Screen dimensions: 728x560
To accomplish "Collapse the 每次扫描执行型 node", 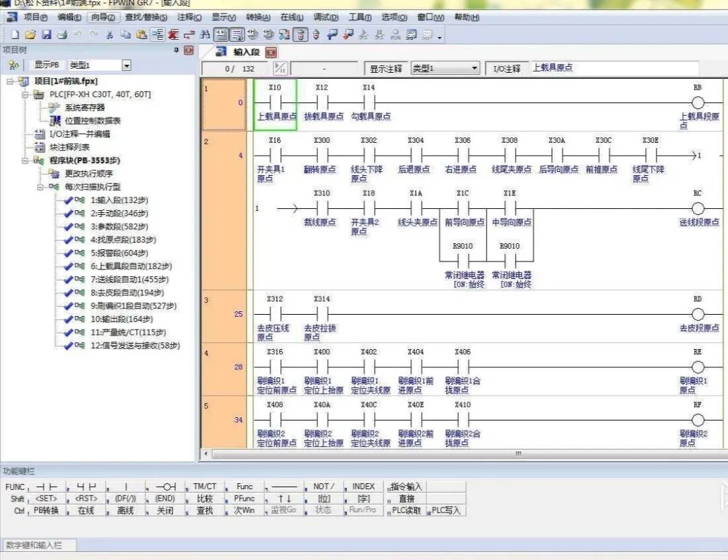I will [40, 187].
